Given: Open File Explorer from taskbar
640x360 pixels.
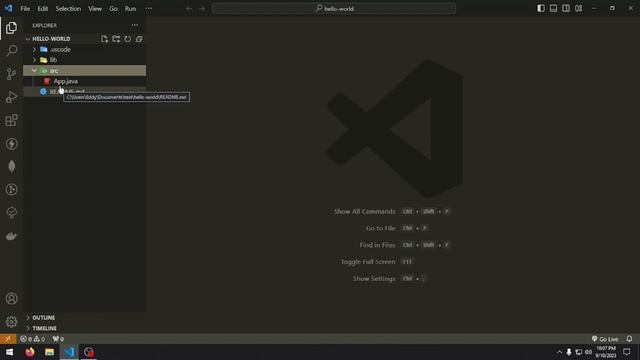Looking at the screenshot, I should [x=49, y=352].
